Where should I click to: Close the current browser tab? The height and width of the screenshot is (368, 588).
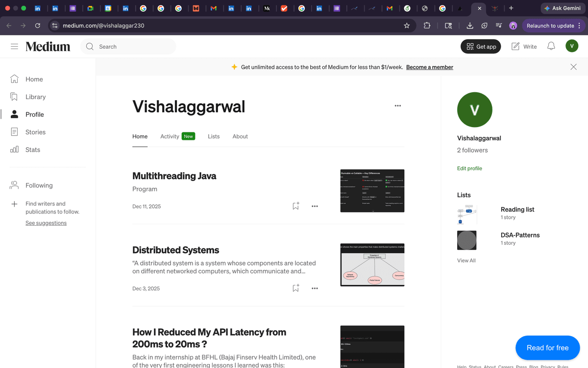click(479, 8)
